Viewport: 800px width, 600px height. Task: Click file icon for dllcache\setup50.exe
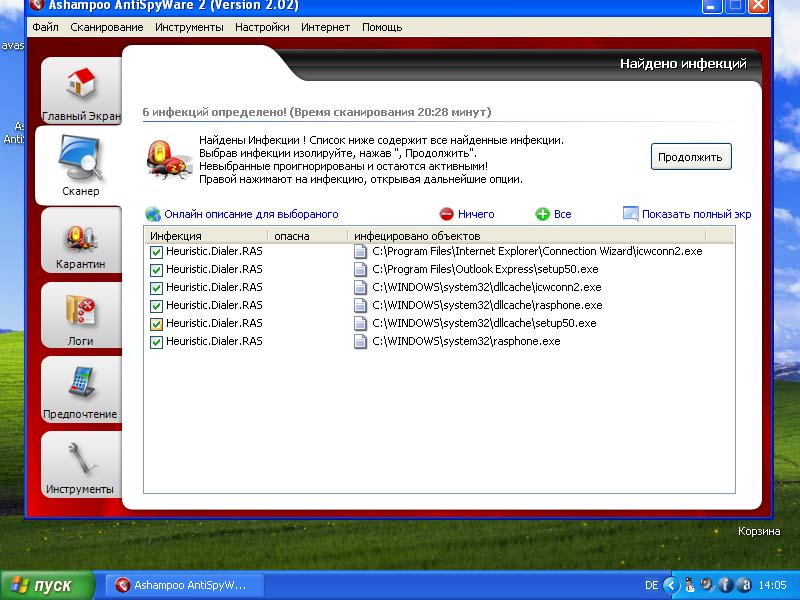pyautogui.click(x=361, y=323)
